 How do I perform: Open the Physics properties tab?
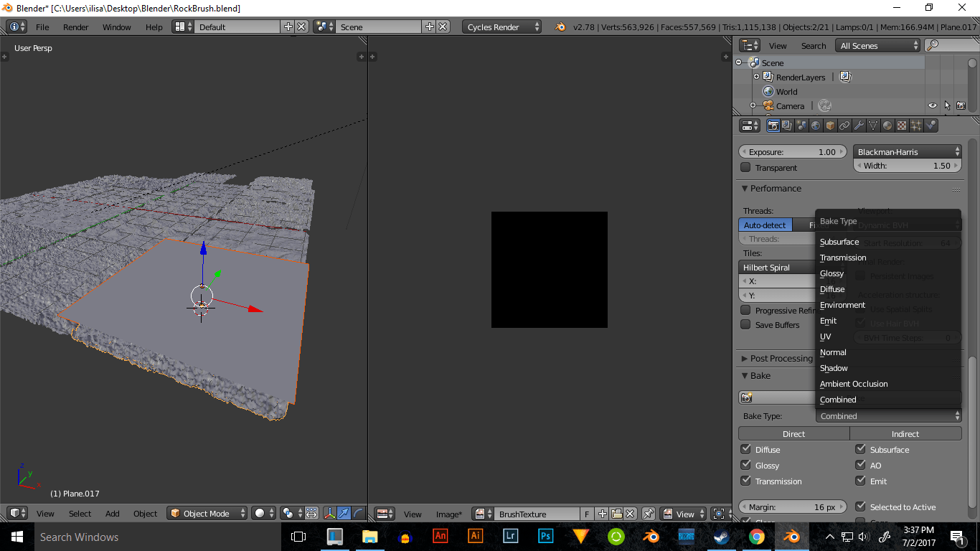[930, 125]
